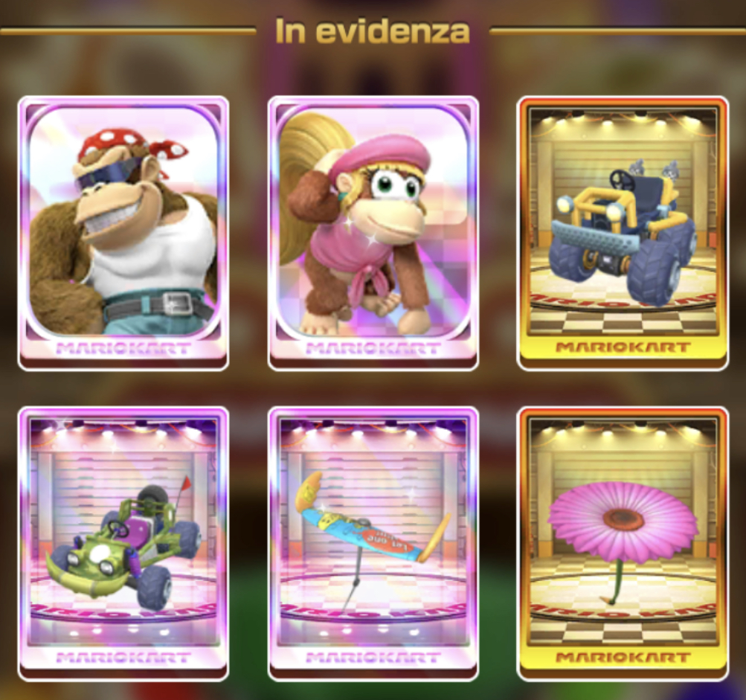Pick the blue surfboard glider card
The width and height of the screenshot is (746, 700).
pyautogui.click(x=373, y=544)
